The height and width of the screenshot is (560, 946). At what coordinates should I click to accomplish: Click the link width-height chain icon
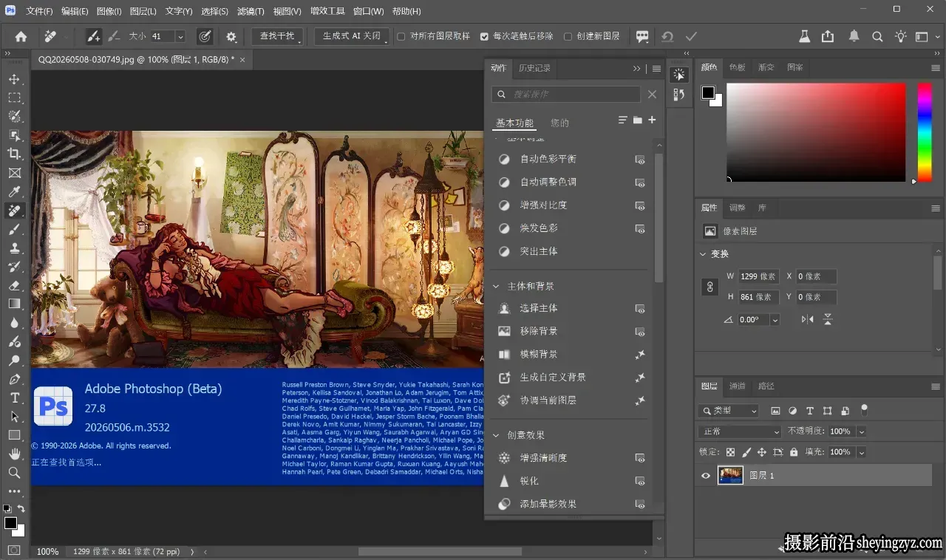pos(710,287)
